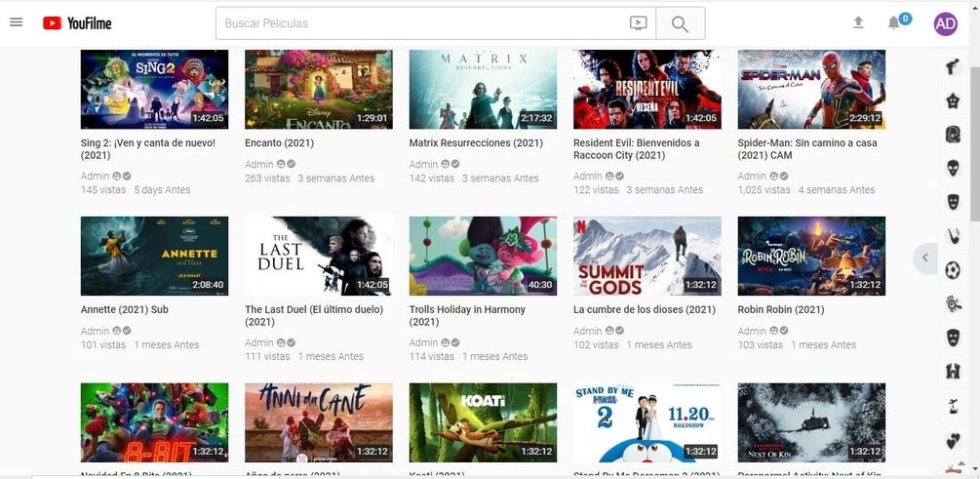Select the hearts romance genre icon
The image size is (980, 479).
pos(953,440)
